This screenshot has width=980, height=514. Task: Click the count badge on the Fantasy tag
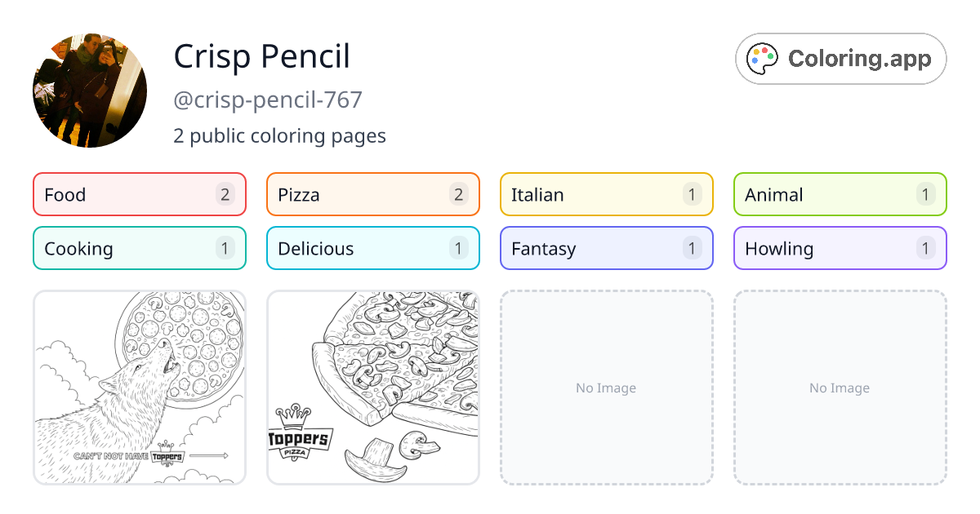point(692,248)
